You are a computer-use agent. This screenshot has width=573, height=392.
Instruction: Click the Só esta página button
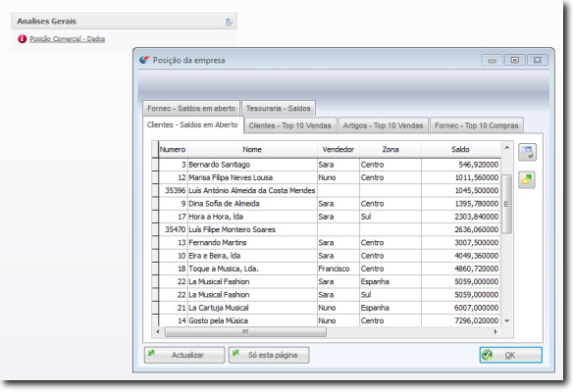coord(269,355)
